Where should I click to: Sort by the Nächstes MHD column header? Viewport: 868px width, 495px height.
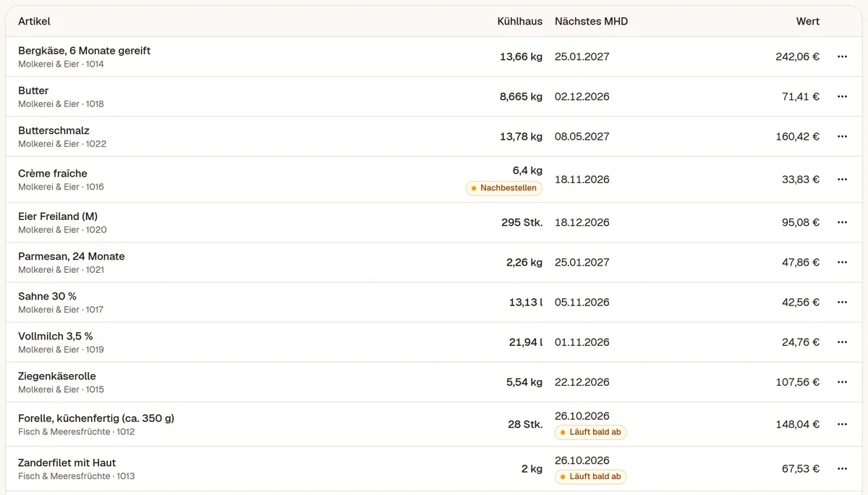coord(591,21)
